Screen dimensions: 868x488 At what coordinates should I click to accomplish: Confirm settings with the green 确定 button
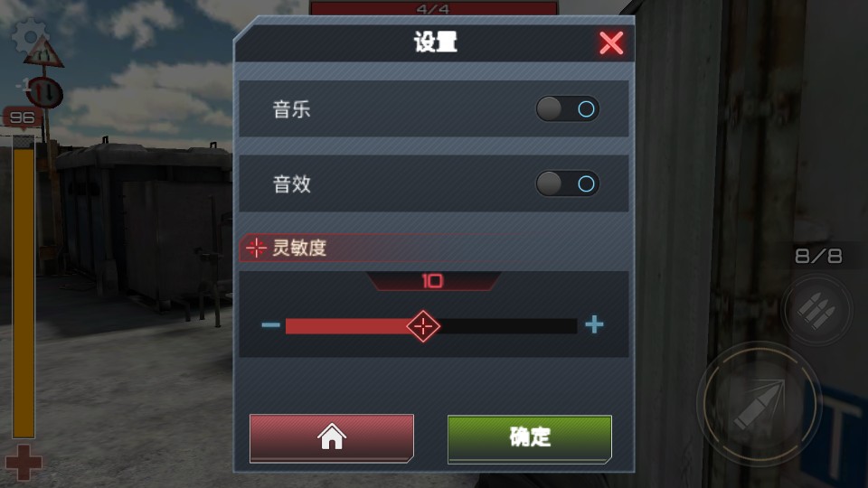click(530, 439)
